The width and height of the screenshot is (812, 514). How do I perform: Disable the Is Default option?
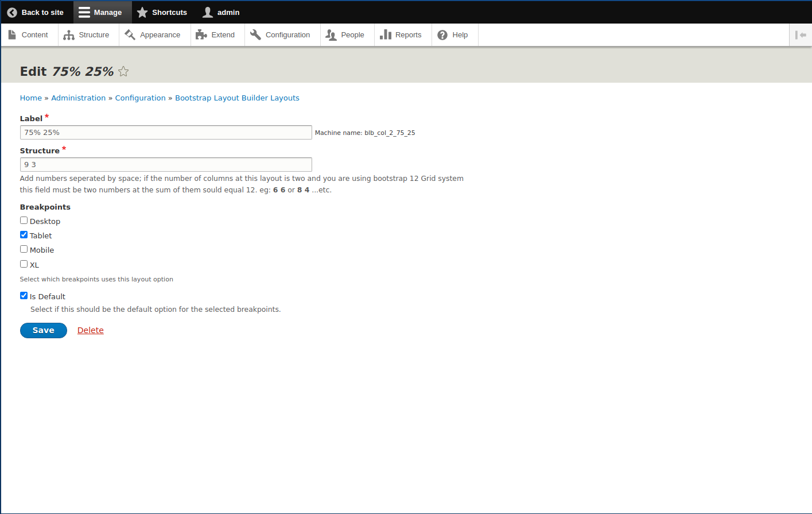24,295
